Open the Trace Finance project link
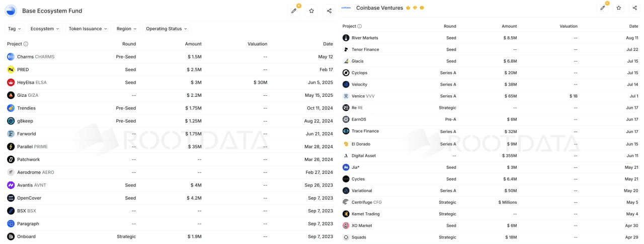The height and width of the screenshot is (244, 644). click(365, 131)
